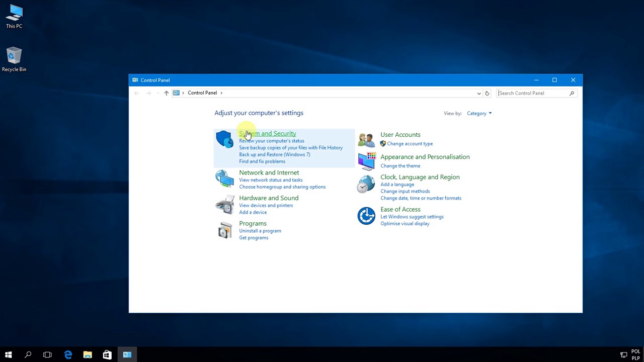Click Let Windows suggest settings
This screenshot has height=362, width=644.
click(x=412, y=217)
